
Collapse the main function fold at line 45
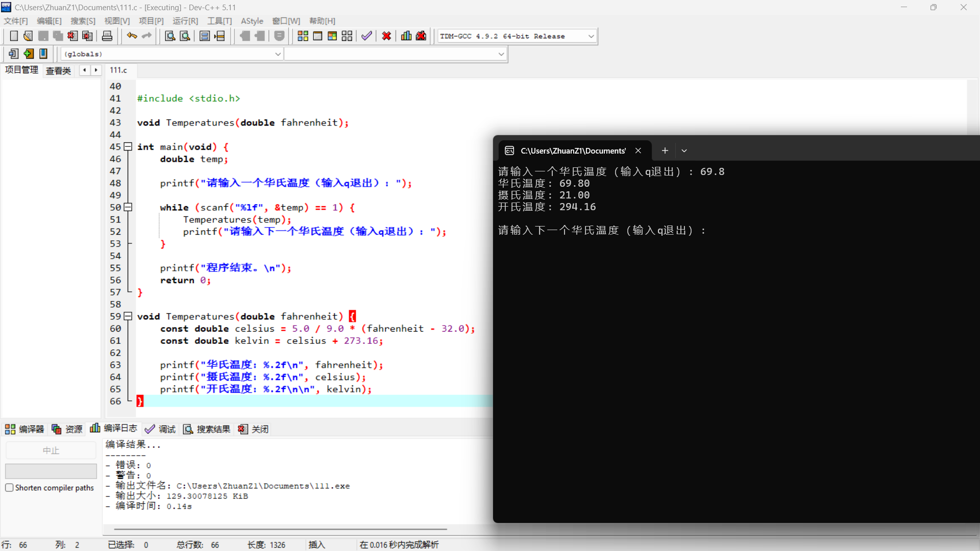click(x=128, y=147)
